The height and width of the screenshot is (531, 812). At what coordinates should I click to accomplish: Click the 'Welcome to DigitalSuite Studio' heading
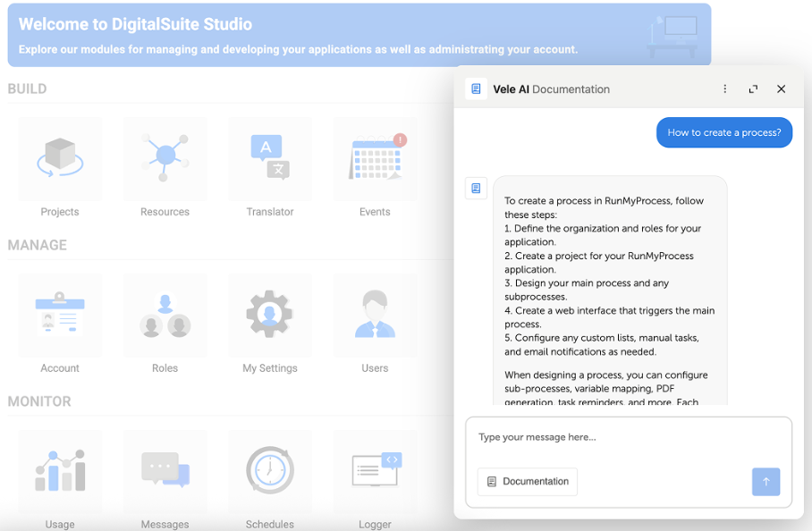[x=135, y=24]
